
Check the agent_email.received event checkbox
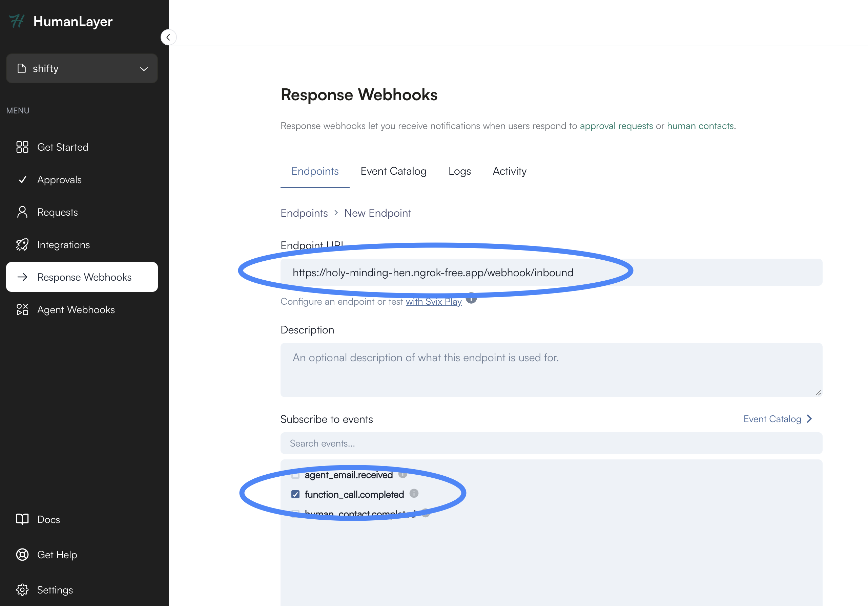[x=295, y=475]
